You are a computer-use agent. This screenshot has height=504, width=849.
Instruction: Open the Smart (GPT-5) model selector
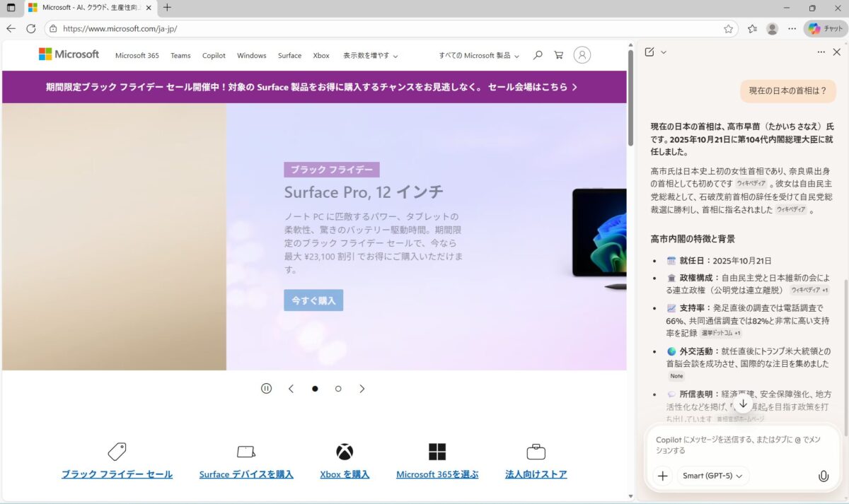click(x=712, y=476)
